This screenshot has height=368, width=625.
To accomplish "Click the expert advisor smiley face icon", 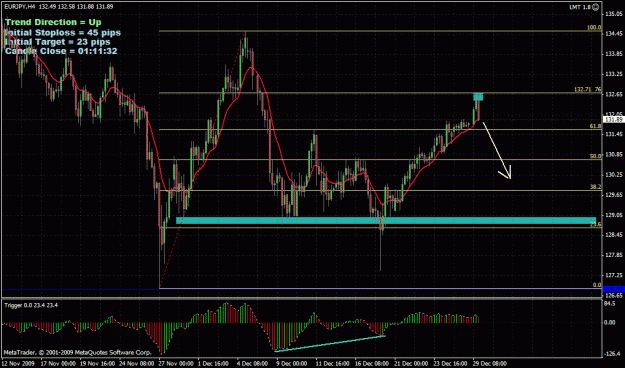I will 596,7.
